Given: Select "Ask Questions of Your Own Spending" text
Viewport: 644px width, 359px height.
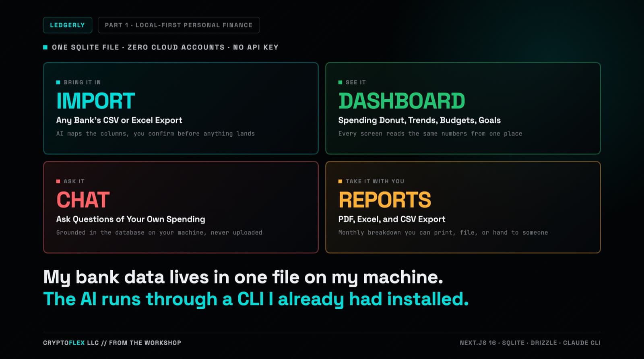Looking at the screenshot, I should point(131,219).
